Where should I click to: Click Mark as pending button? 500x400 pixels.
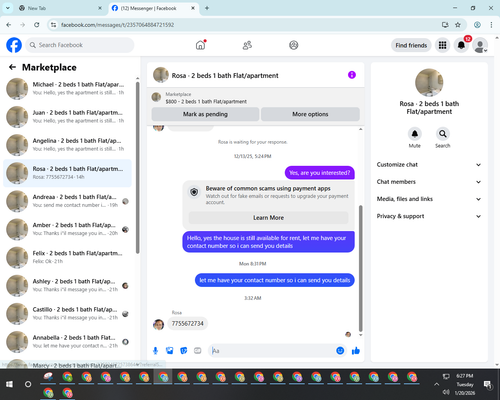coord(205,114)
